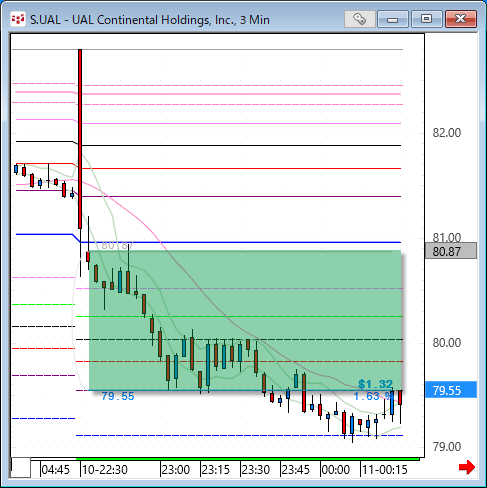Click the 80.87 gray price label on axis
Image resolution: width=487 pixels, height=488 pixels.
click(451, 251)
